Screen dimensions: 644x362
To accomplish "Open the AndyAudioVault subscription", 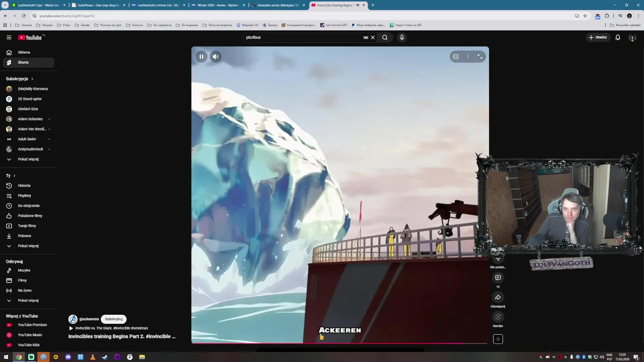I will [28, 149].
